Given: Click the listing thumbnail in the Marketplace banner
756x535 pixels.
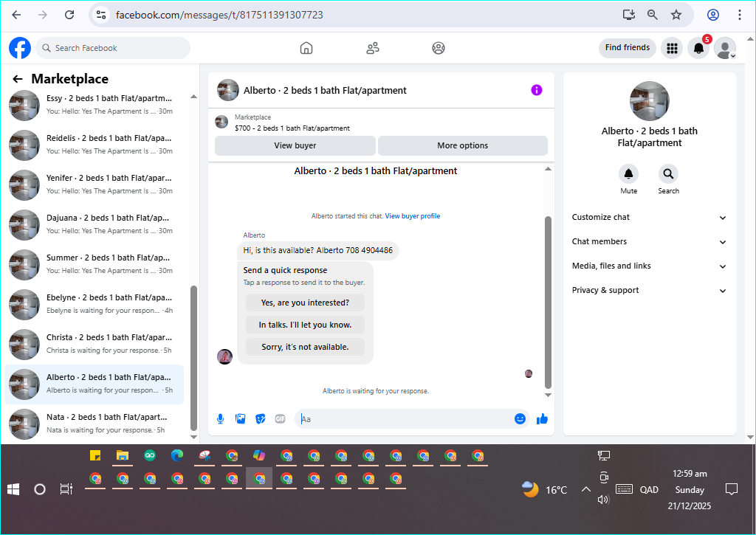Looking at the screenshot, I should [221, 122].
